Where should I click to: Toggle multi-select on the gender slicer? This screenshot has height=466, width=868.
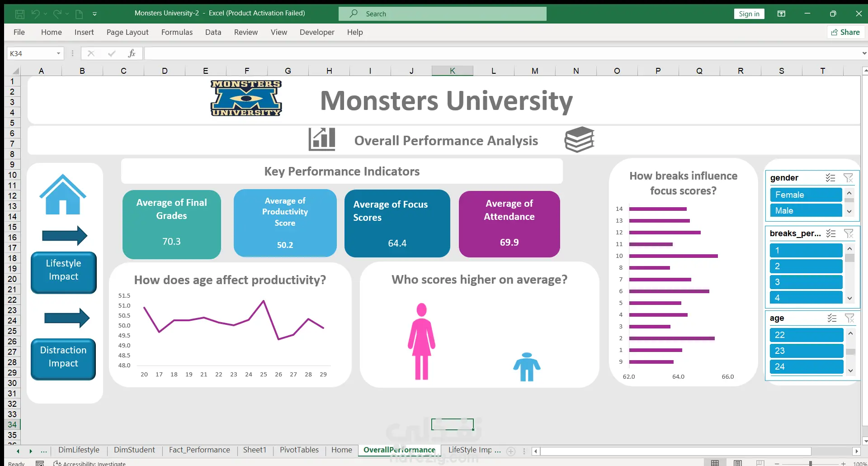click(x=830, y=178)
